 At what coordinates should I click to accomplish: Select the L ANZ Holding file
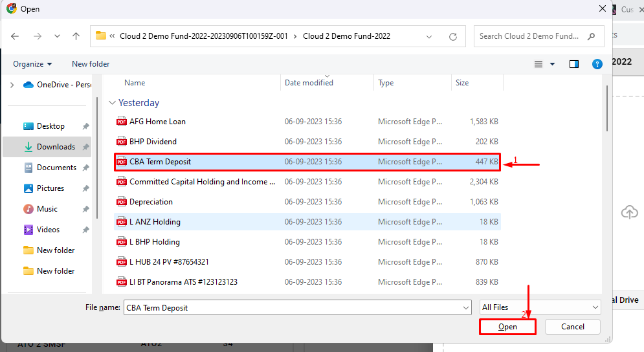point(307,222)
